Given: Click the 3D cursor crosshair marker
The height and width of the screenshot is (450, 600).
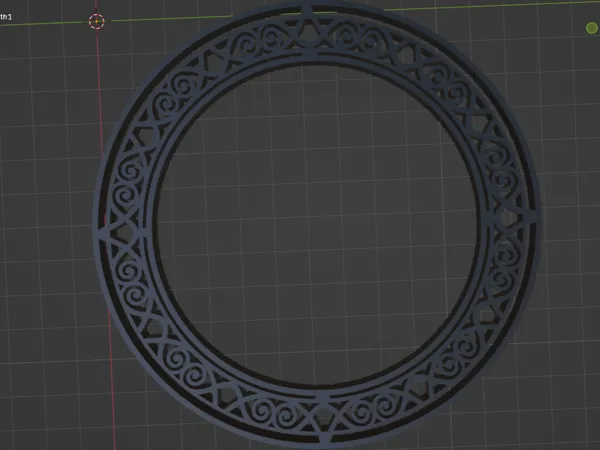Looking at the screenshot, I should pos(96,21).
